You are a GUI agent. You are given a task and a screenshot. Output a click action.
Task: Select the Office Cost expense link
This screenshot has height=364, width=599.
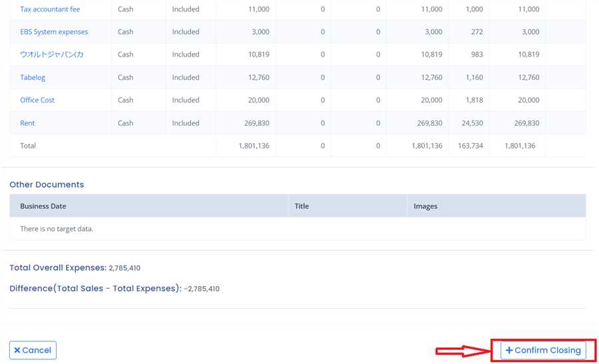tap(37, 100)
